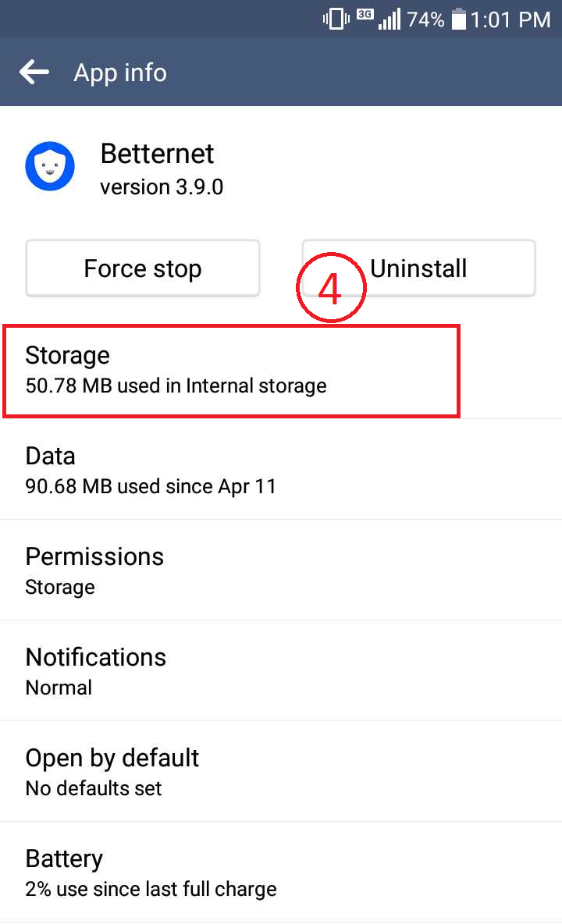
Task: Force stop the Betternet app
Action: pos(143,268)
